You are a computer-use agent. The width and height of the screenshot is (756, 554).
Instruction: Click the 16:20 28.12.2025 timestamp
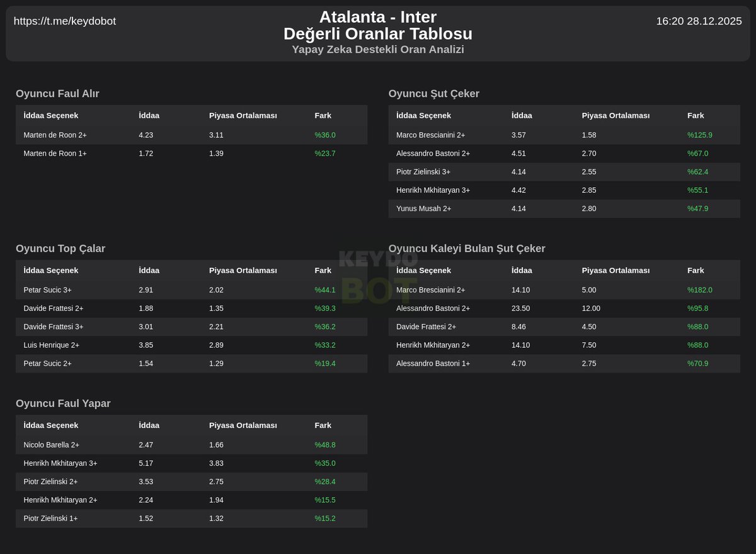(x=699, y=21)
